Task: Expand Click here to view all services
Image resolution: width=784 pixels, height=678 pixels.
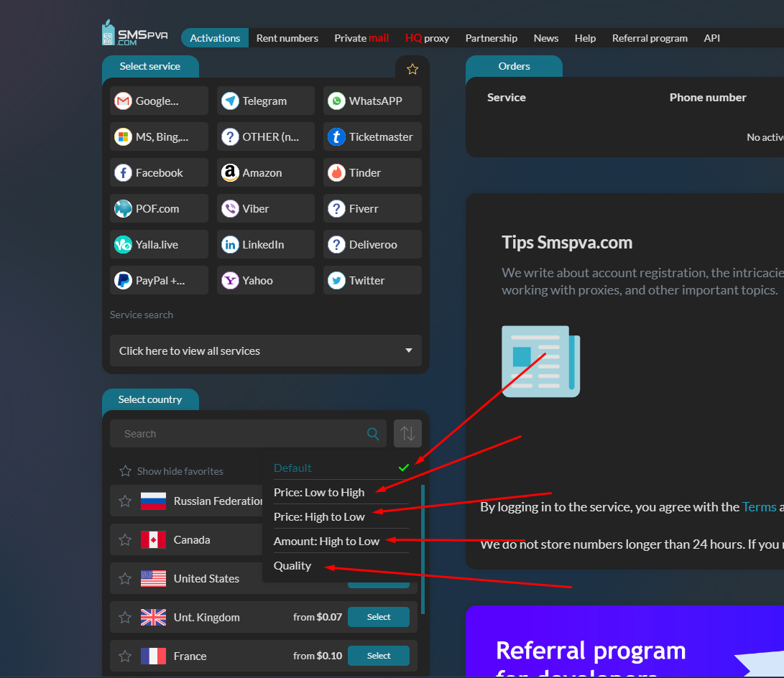Action: pyautogui.click(x=265, y=350)
